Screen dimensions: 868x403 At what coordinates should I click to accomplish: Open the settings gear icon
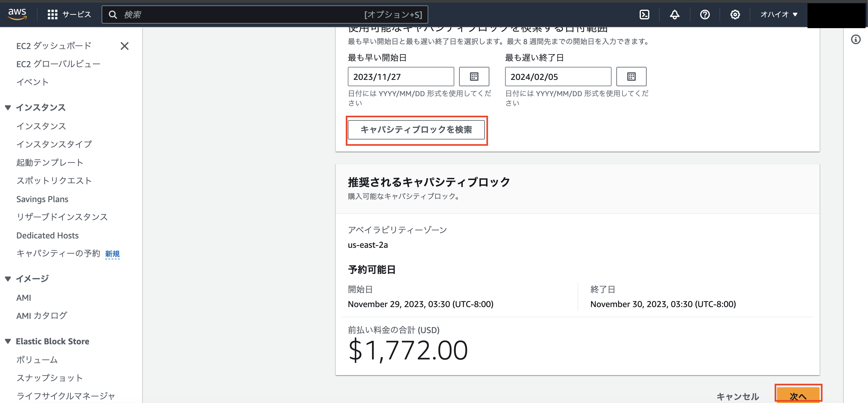pyautogui.click(x=735, y=14)
